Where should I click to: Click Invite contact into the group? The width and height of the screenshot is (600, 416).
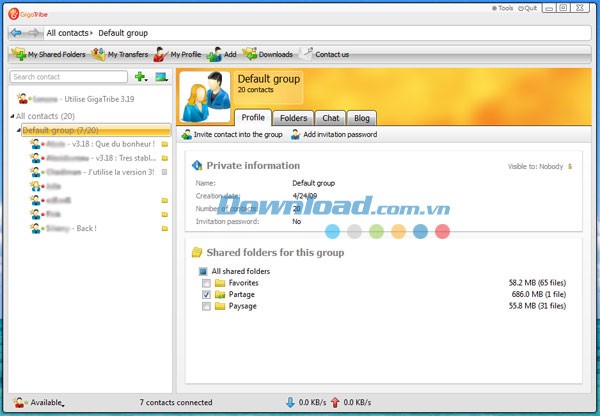click(x=231, y=134)
